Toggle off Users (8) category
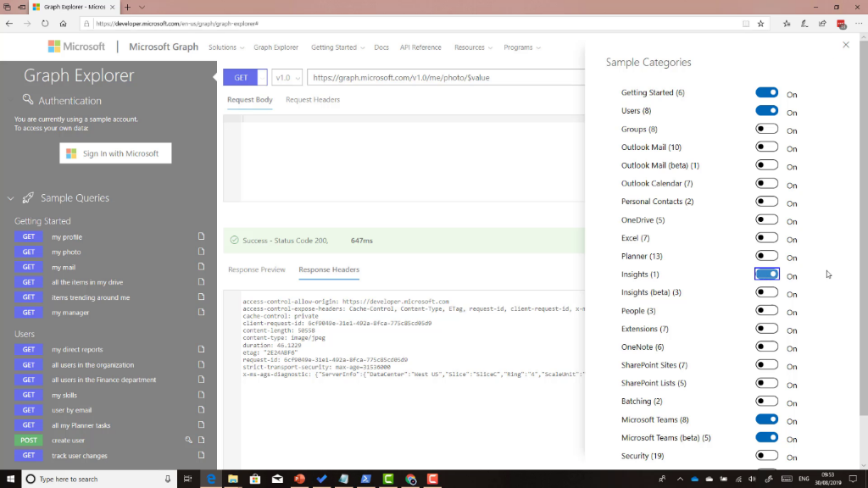The width and height of the screenshot is (868, 488). [x=766, y=111]
